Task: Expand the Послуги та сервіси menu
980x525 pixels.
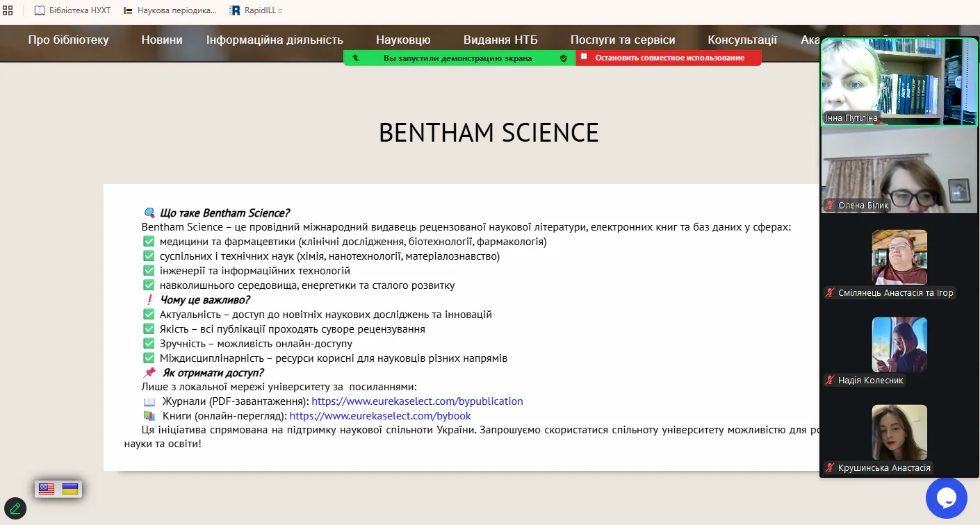Action: tap(622, 40)
